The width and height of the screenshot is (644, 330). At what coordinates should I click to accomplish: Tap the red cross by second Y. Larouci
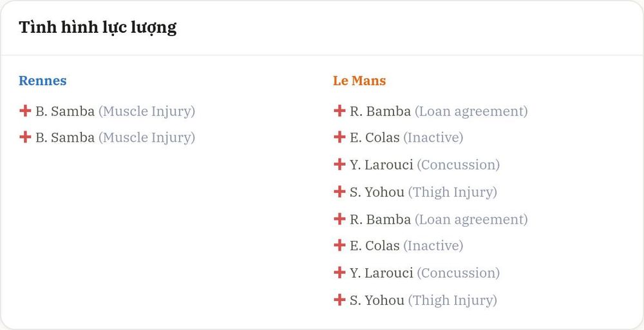point(339,273)
